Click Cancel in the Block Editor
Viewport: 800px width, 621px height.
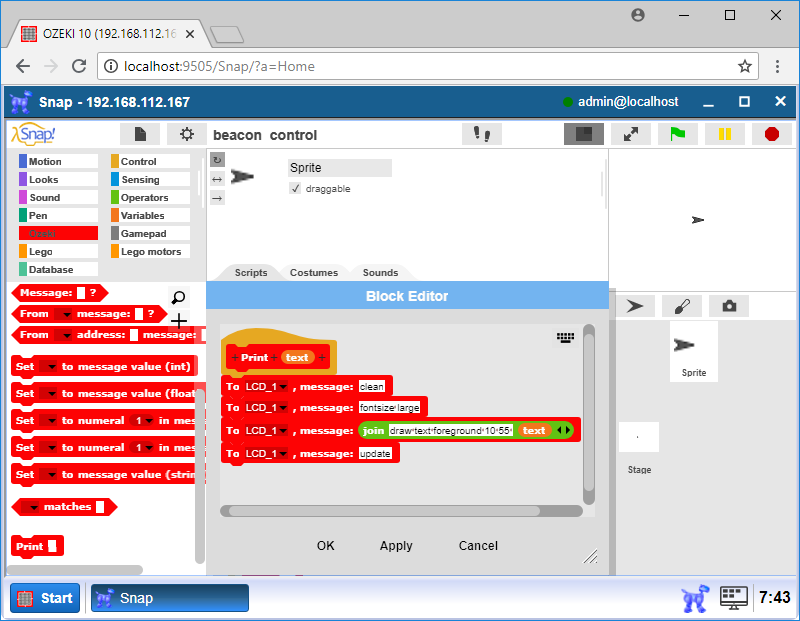pyautogui.click(x=478, y=546)
